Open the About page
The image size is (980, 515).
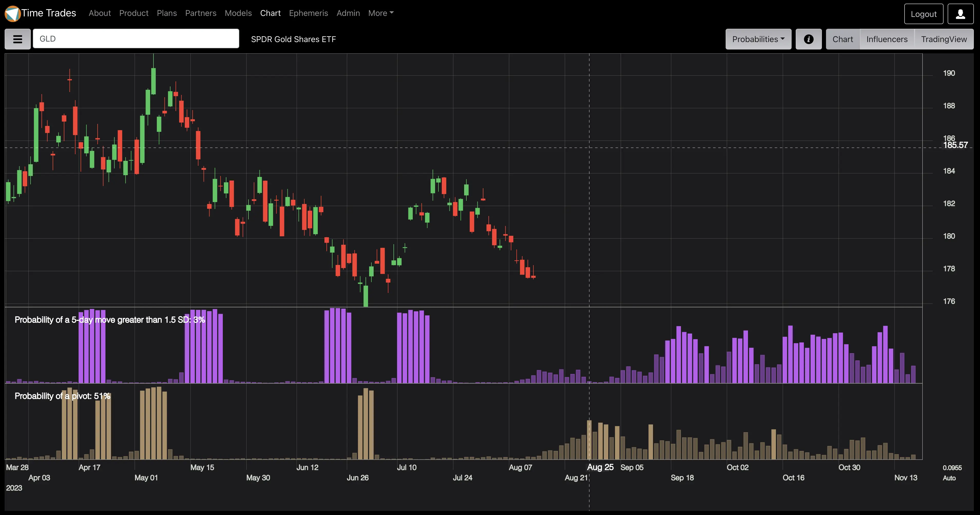(x=100, y=13)
